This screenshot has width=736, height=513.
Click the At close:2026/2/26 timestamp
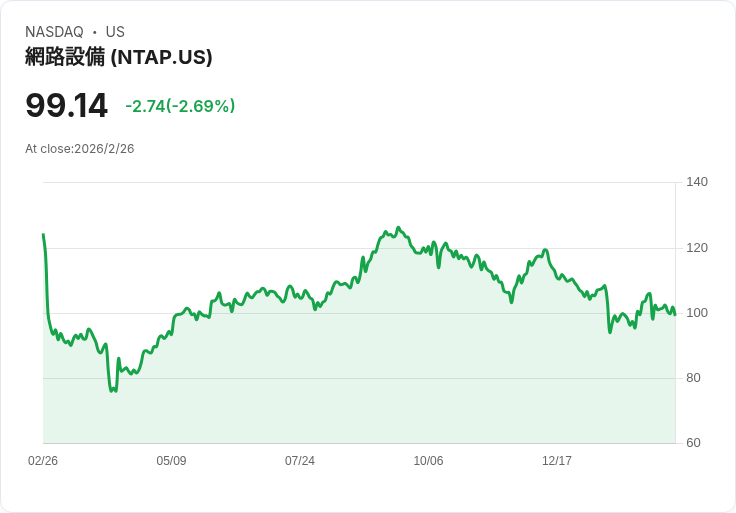[80, 149]
